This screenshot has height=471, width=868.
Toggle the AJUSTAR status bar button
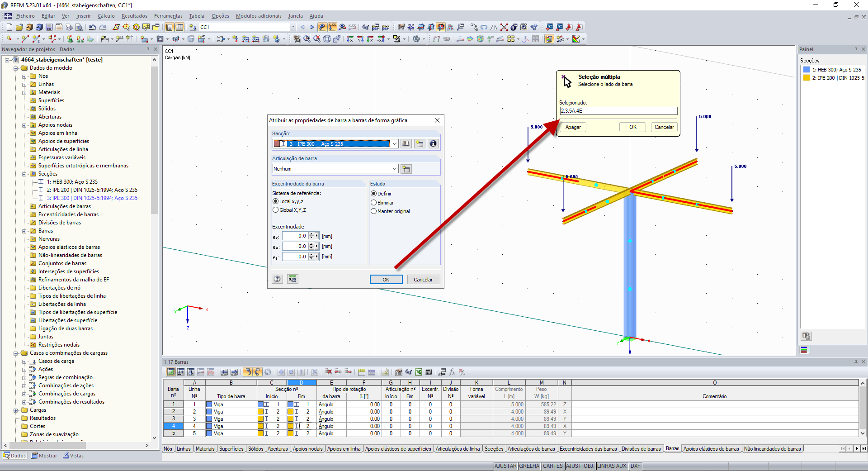pos(505,466)
